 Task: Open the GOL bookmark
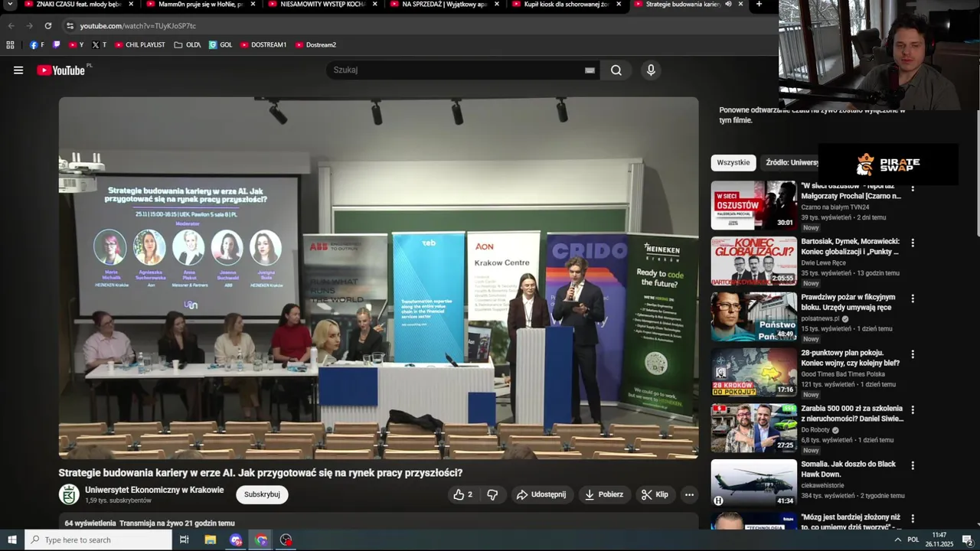tap(220, 45)
